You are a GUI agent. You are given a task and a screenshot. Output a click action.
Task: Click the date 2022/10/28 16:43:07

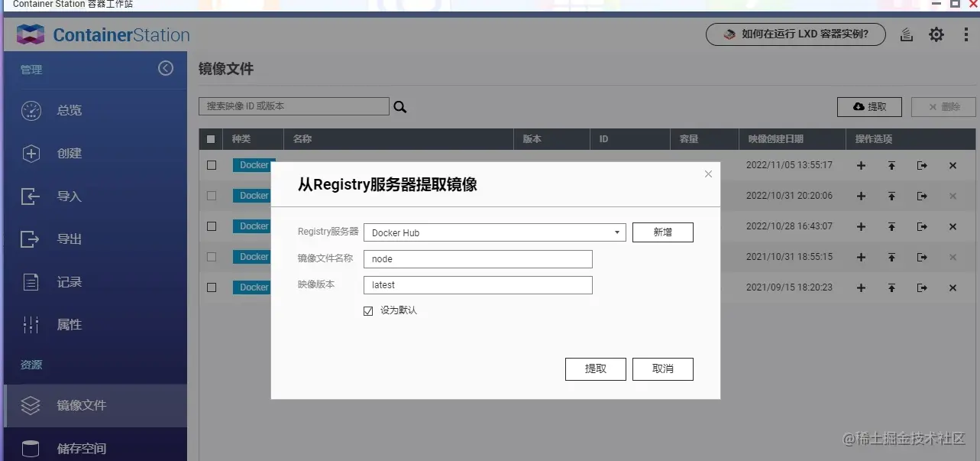click(789, 226)
